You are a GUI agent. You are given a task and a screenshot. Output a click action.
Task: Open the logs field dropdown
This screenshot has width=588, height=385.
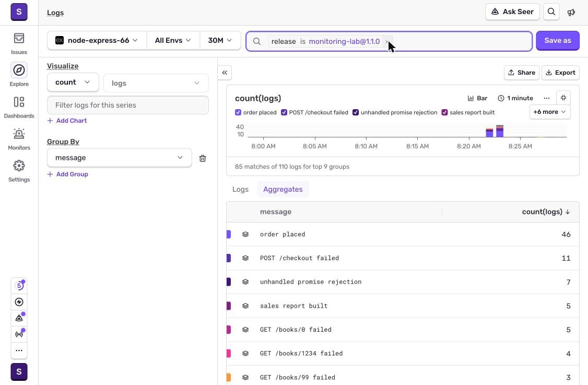pyautogui.click(x=156, y=83)
